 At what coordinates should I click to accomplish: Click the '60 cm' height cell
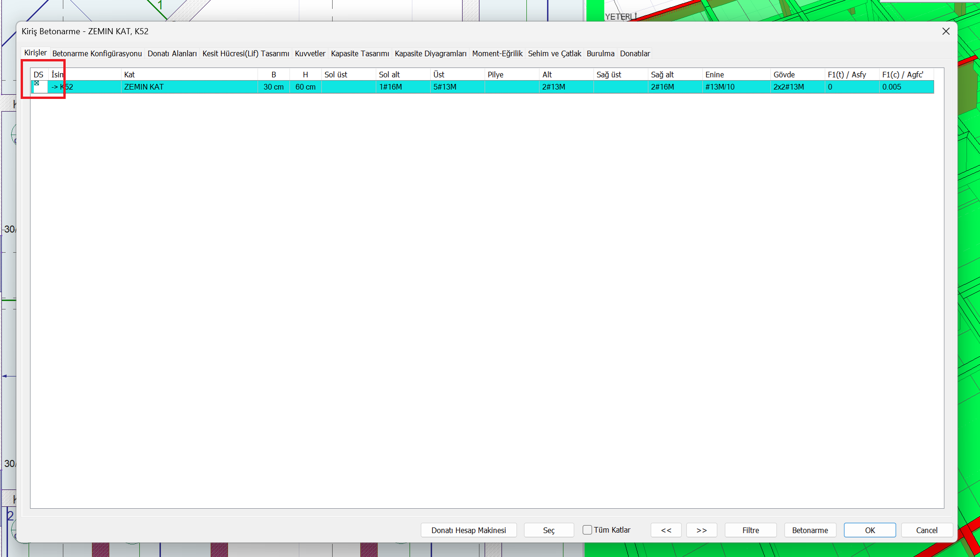point(305,87)
